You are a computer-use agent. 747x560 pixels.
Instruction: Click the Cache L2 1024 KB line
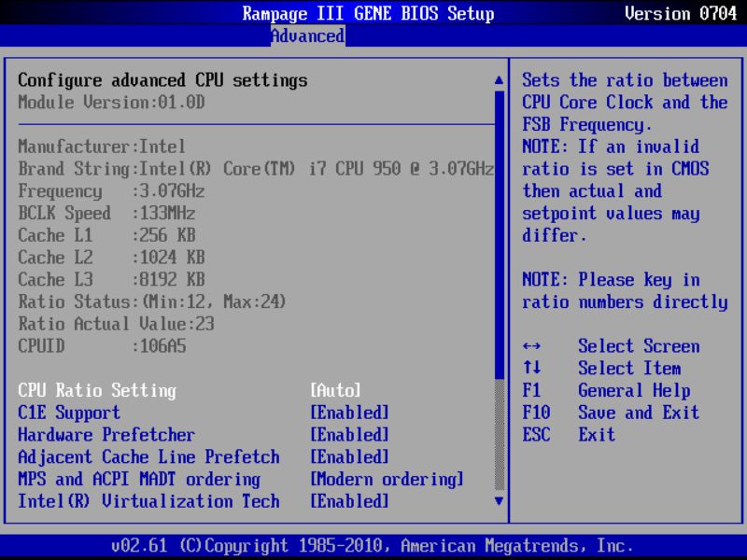(111, 258)
